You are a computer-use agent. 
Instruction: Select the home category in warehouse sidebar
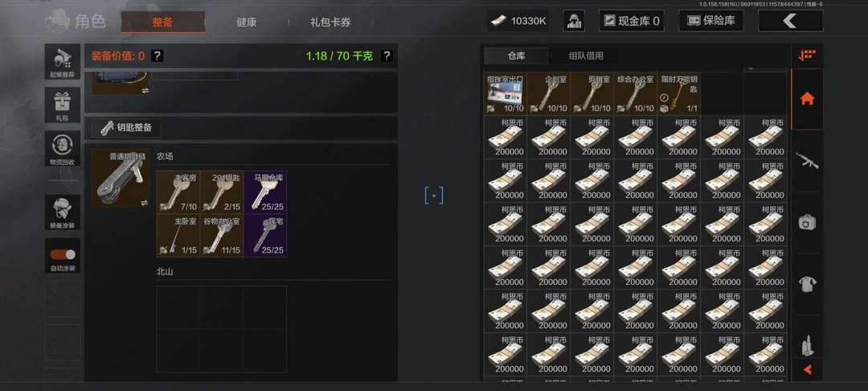(807, 99)
